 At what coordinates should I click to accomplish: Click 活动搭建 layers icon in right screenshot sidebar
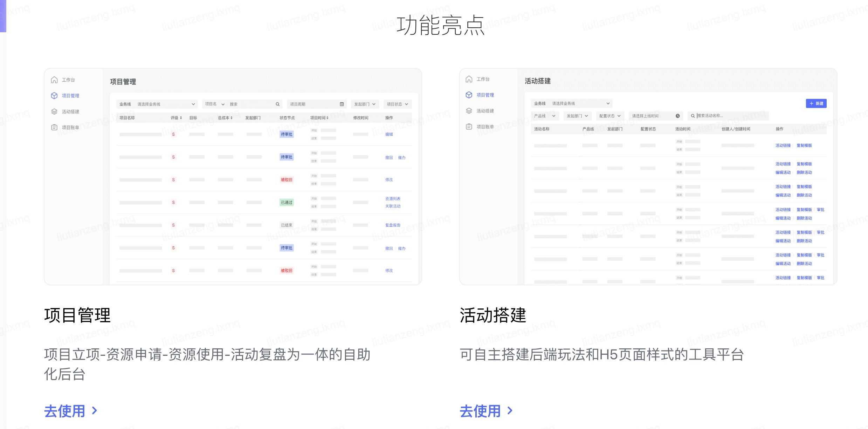point(469,111)
